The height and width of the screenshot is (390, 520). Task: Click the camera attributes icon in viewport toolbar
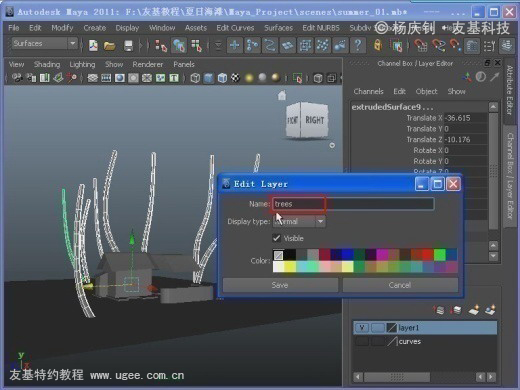tap(32, 78)
